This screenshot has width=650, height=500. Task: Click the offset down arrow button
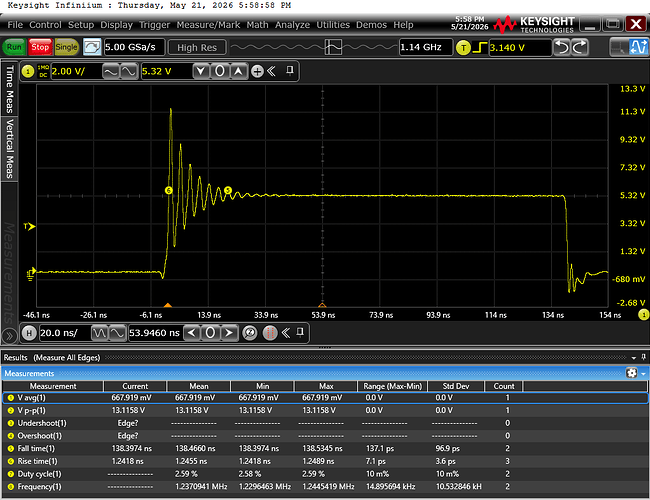(201, 71)
